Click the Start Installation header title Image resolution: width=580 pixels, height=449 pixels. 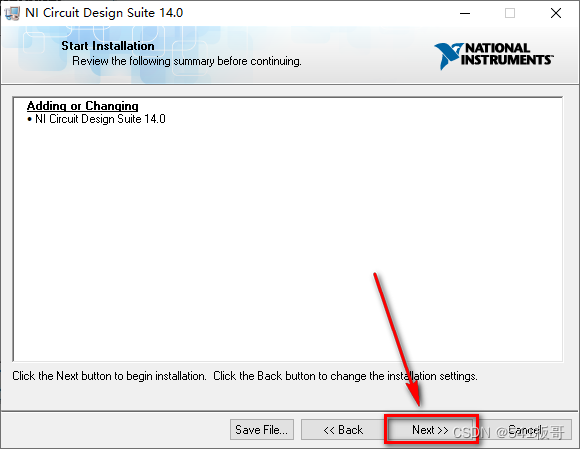[x=108, y=46]
